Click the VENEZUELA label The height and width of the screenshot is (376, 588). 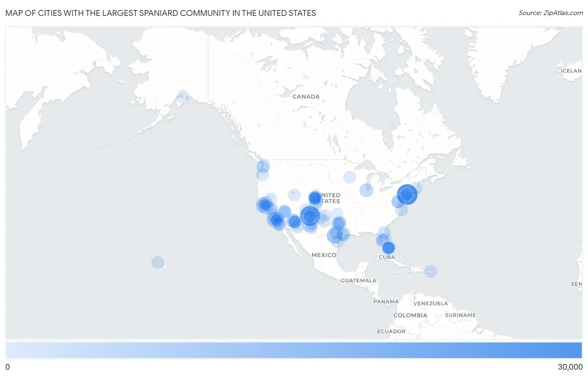[430, 304]
